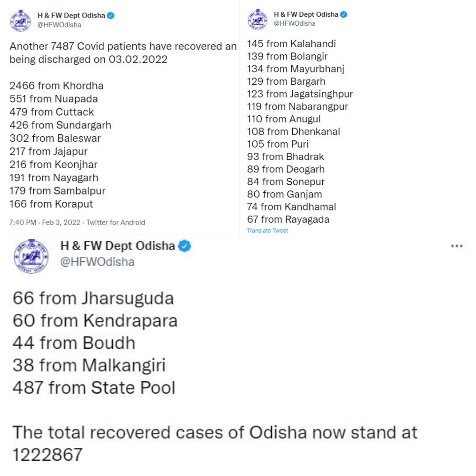Click the Odisha logo avatar in the top-right tweet
The height and width of the screenshot is (476, 476).
click(x=258, y=19)
